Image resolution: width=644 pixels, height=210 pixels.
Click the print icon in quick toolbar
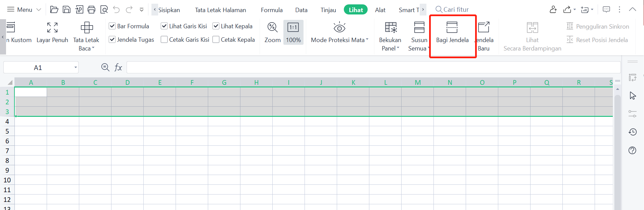point(91,9)
